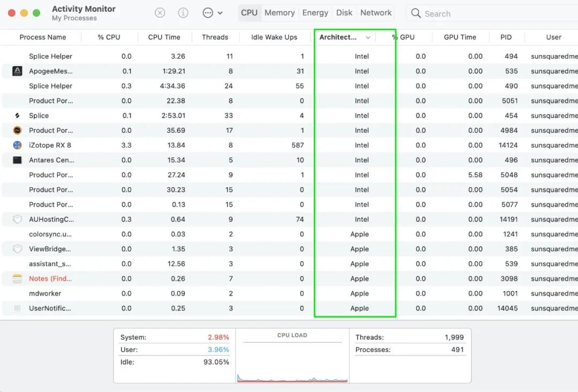Click the ApogeeMes... process icon
The height and width of the screenshot is (392, 578).
pyautogui.click(x=17, y=71)
